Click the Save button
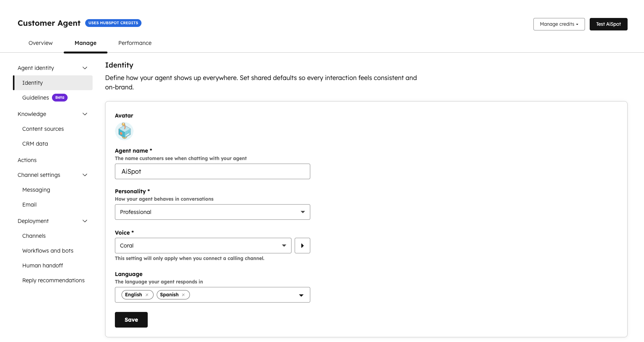The height and width of the screenshot is (342, 644). 131,320
